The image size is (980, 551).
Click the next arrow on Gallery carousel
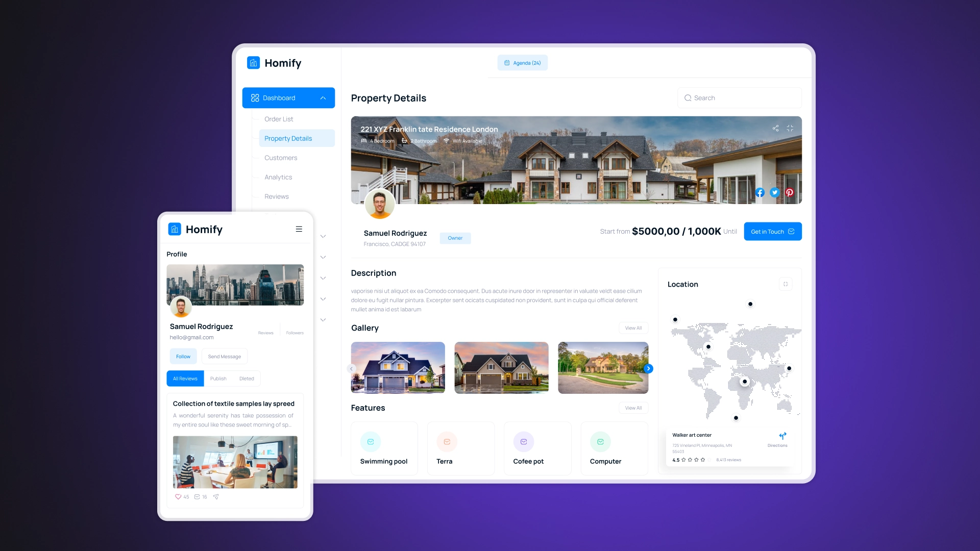click(x=648, y=368)
